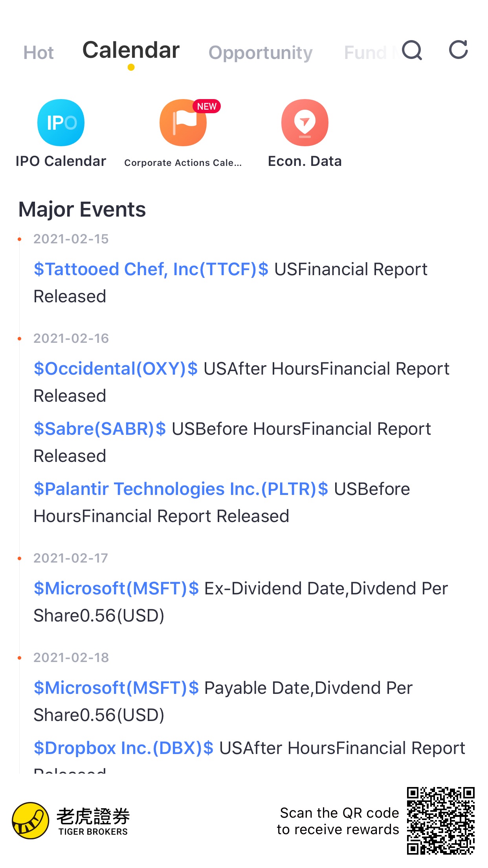Open Palantir Technologies (PLTR) stock link
Screen dimensions: 488x868
181,489
